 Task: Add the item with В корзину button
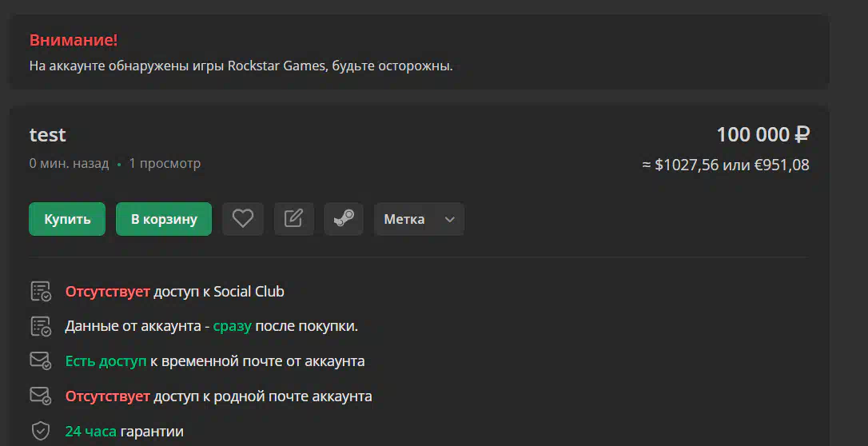pos(164,219)
